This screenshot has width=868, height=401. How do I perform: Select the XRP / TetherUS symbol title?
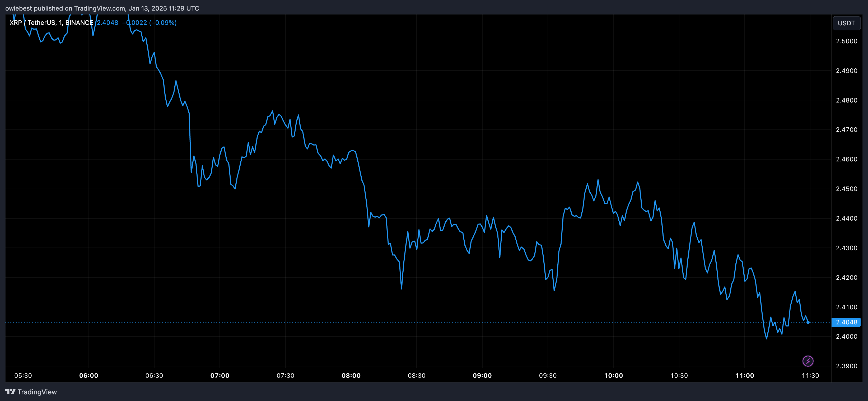point(31,22)
